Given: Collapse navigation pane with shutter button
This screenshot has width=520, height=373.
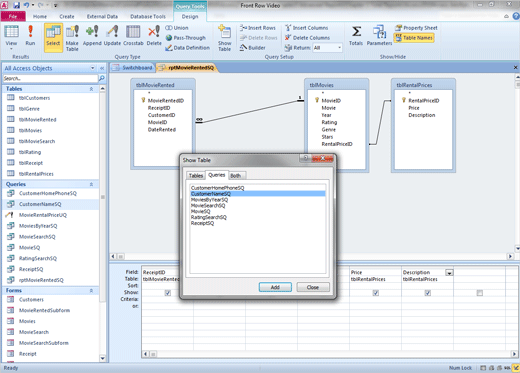Looking at the screenshot, I should [102, 68].
